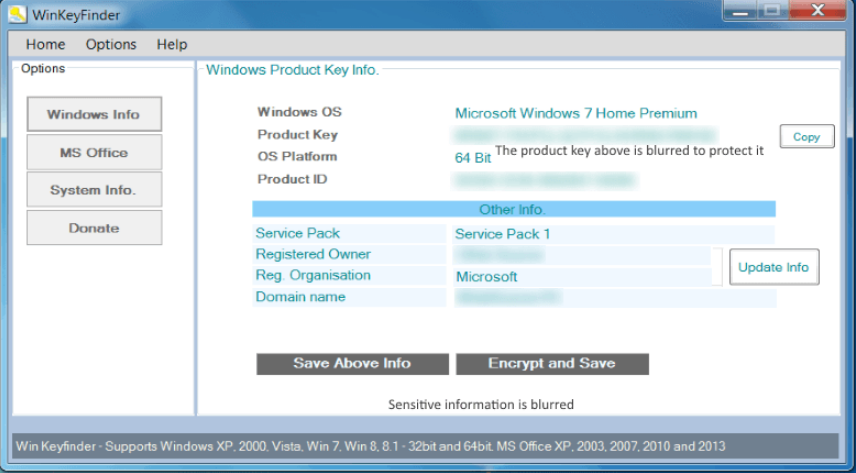Click the Domain name label
Viewport: 856px width, 473px height.
(x=300, y=297)
